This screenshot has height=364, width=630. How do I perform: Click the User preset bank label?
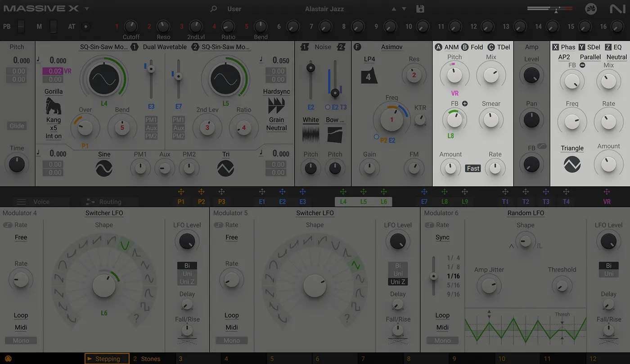click(x=234, y=9)
